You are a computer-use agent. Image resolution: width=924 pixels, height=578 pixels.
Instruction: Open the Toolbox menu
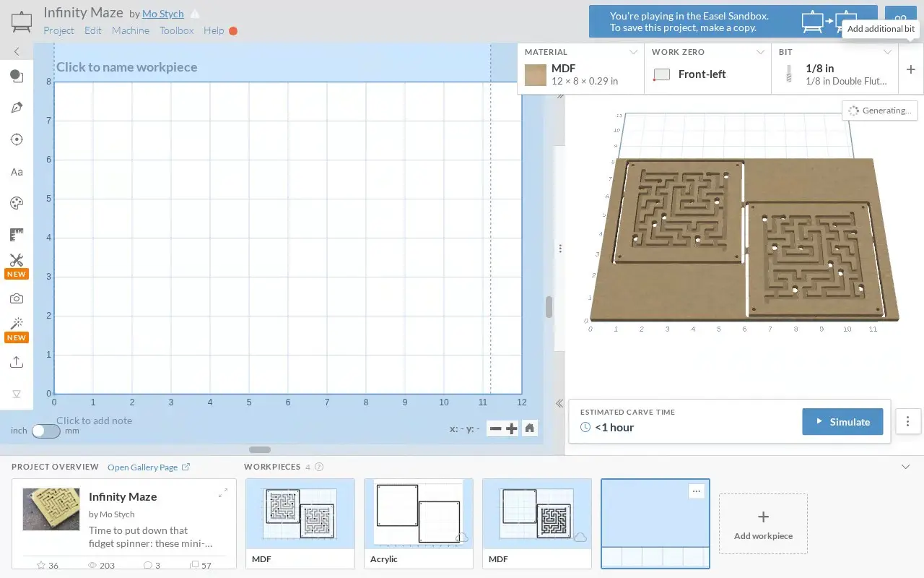pos(177,30)
